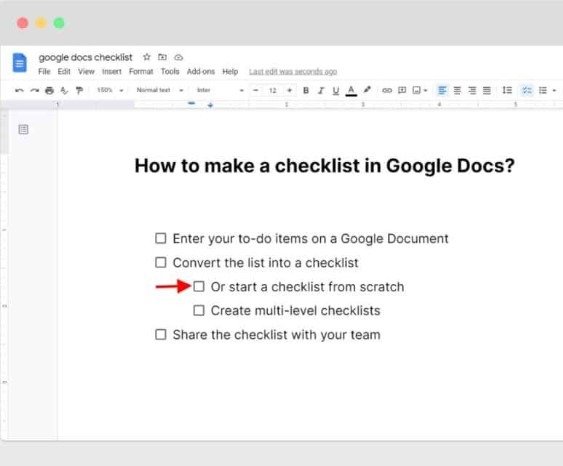Click the heading 'How to make a checklist in Google Docs?'

pos(325,166)
